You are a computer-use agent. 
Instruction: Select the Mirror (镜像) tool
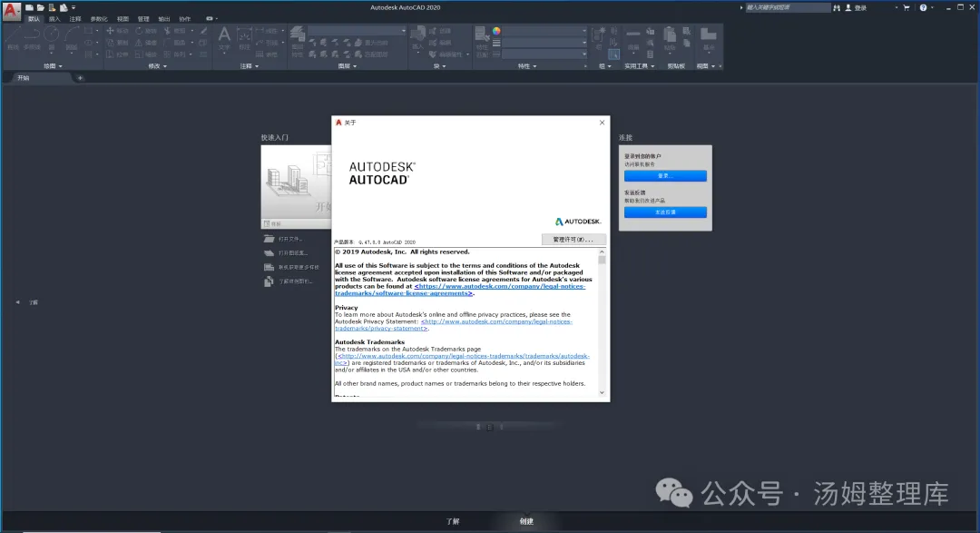(x=145, y=43)
